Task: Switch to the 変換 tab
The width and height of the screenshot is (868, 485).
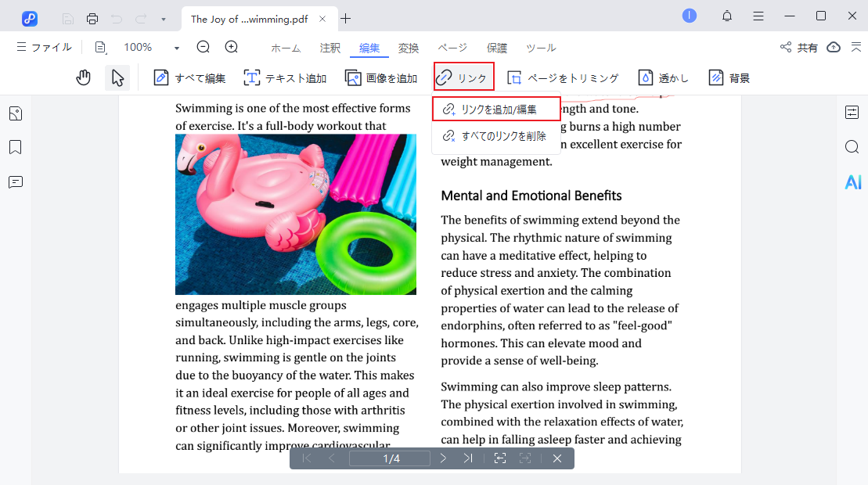Action: pos(409,48)
